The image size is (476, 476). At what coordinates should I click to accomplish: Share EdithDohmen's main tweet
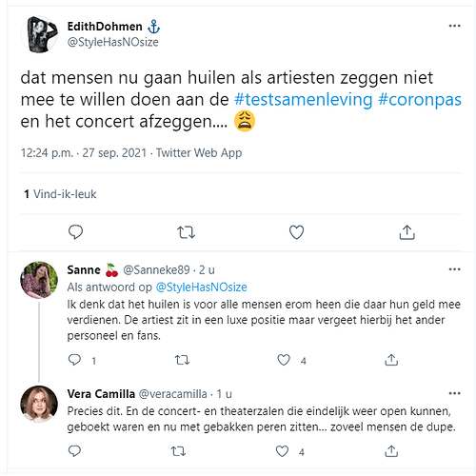point(407,232)
